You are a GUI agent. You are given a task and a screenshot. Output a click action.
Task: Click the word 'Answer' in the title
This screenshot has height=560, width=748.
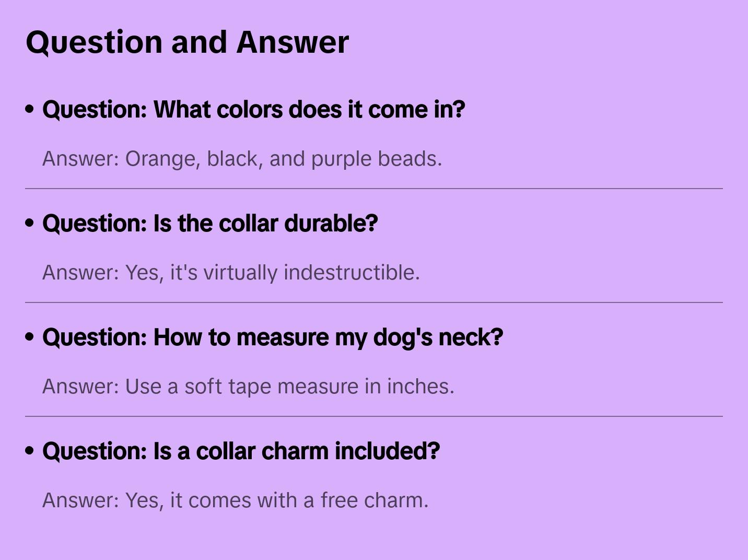[x=292, y=42]
